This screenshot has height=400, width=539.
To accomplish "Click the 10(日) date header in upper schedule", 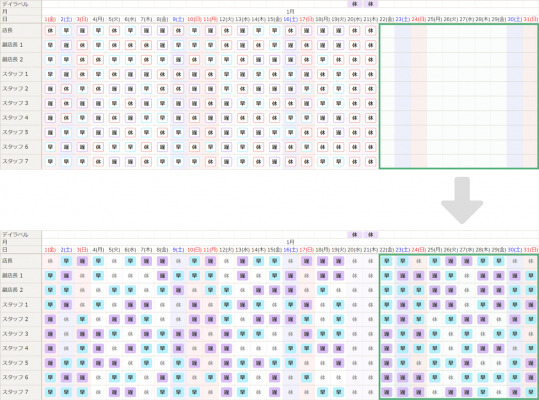I will coord(194,19).
